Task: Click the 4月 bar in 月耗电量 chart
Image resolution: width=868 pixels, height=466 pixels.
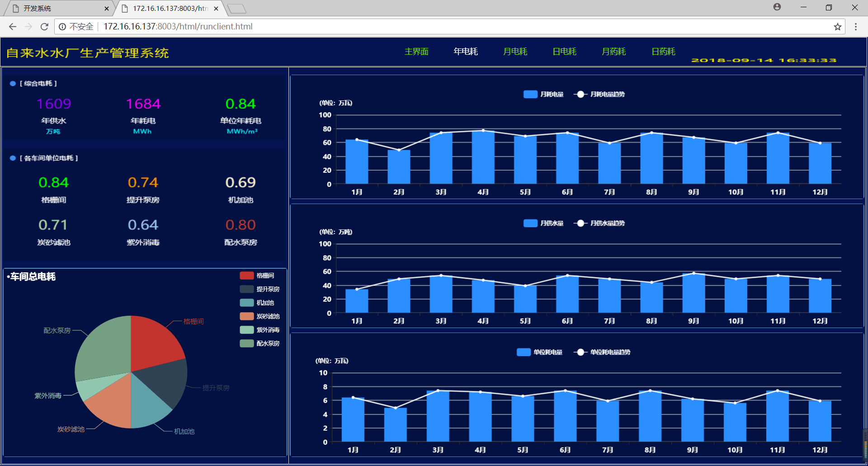Action: click(x=483, y=157)
